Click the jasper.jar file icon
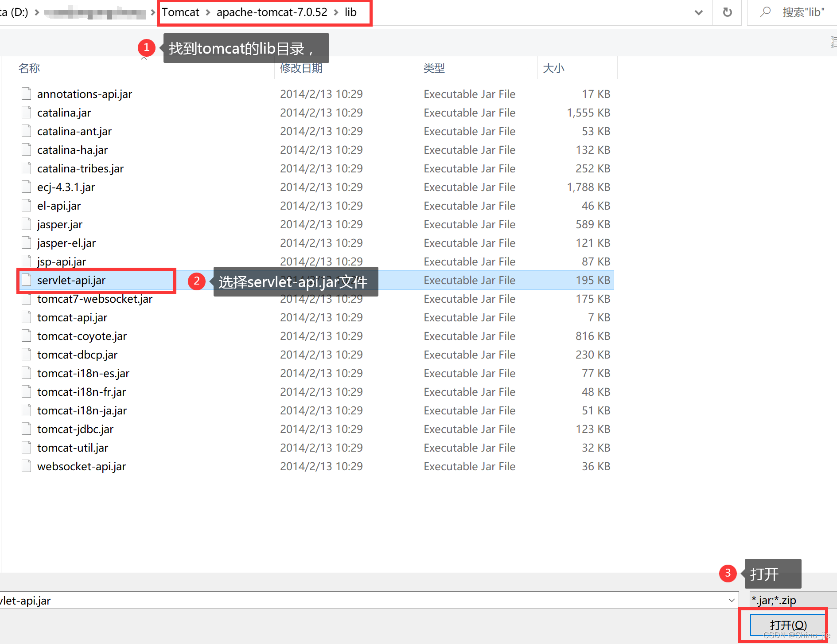Image resolution: width=837 pixels, height=644 pixels. click(26, 224)
